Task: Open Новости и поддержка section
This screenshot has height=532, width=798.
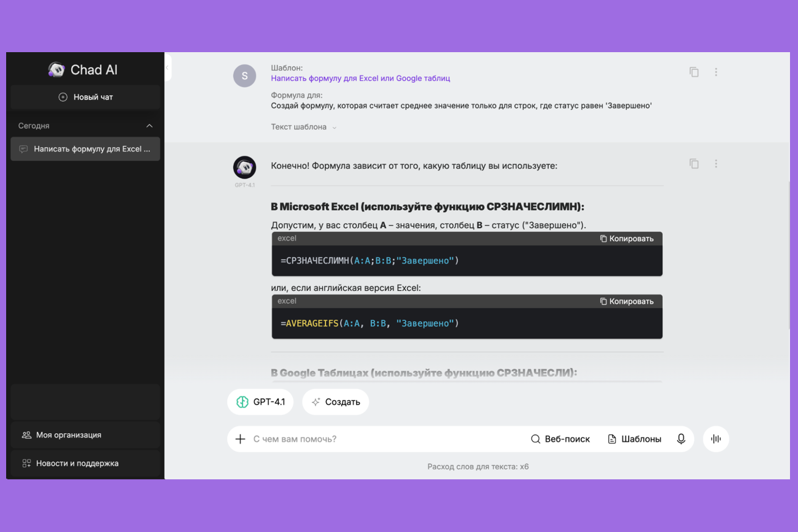Action: [85, 463]
